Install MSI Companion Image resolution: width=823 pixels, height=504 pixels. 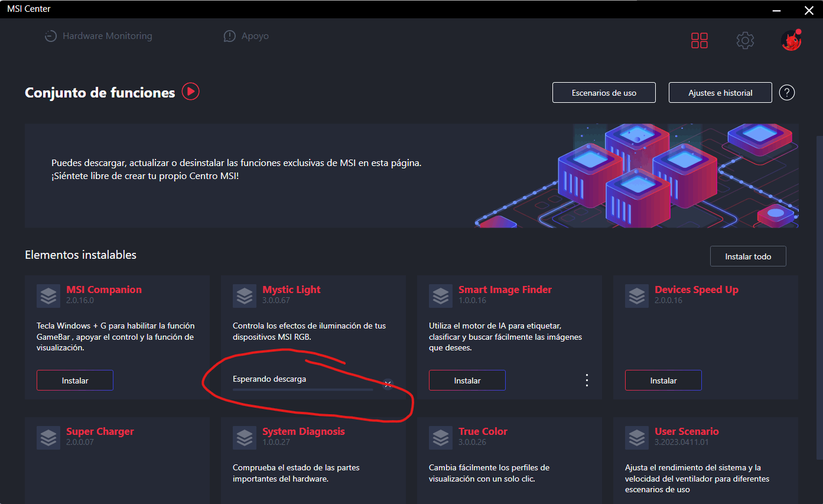[x=75, y=381]
